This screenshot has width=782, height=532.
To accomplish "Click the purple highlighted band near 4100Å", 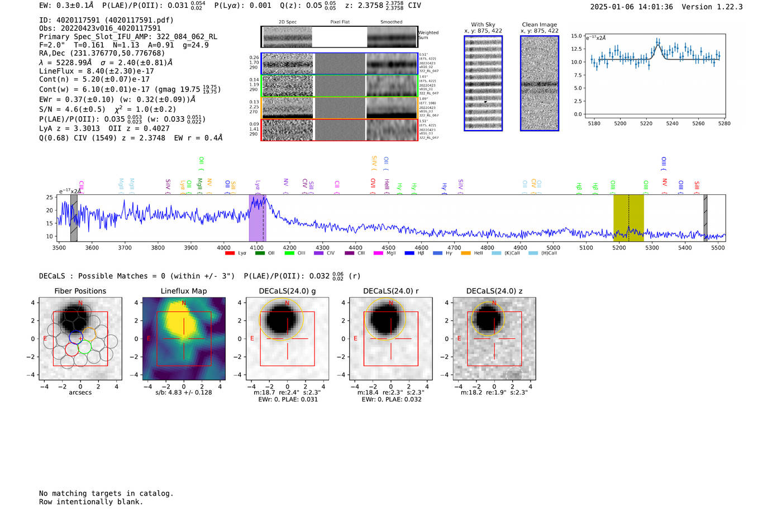I will tap(258, 218).
